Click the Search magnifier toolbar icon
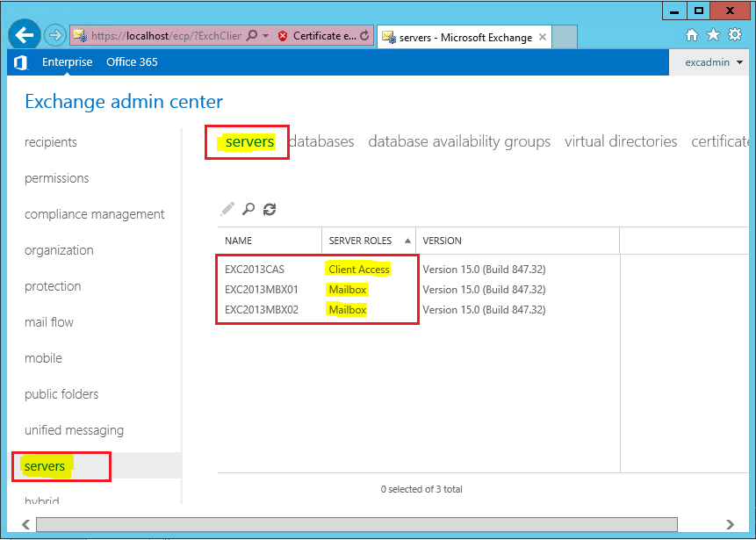 [x=248, y=209]
